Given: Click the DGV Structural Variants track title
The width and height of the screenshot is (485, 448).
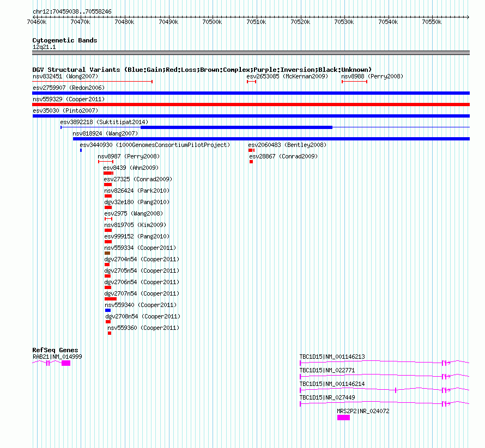Looking at the screenshot, I should click(x=202, y=70).
